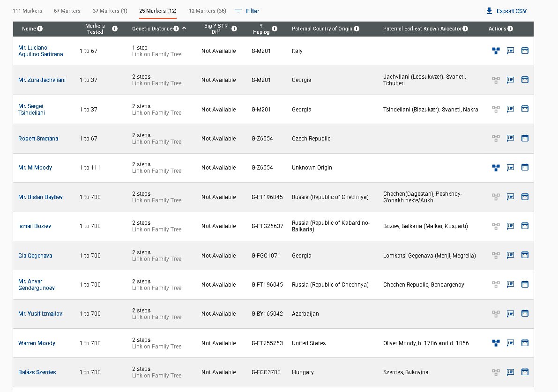
Task: Open Warren Moody profile link
Action: [37, 343]
